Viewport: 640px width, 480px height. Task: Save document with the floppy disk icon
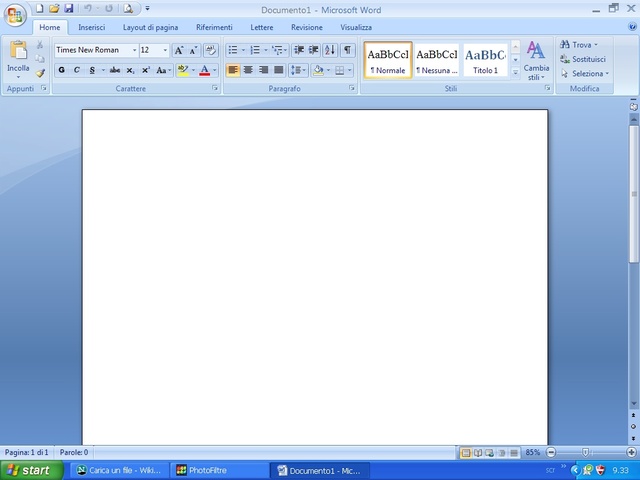[x=69, y=9]
